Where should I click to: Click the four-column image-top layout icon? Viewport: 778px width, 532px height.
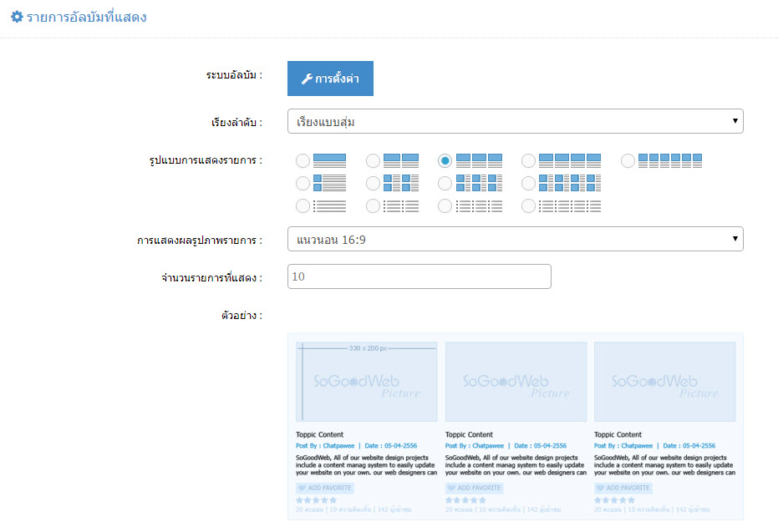click(570, 160)
